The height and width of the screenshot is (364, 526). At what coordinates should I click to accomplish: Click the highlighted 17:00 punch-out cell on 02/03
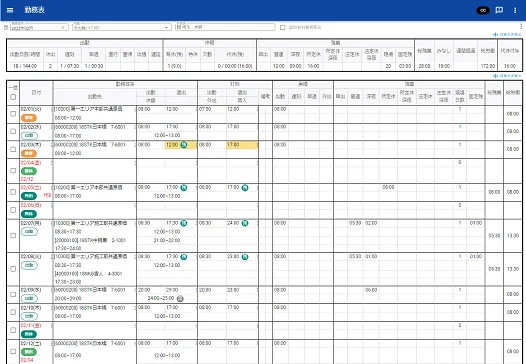[242, 145]
